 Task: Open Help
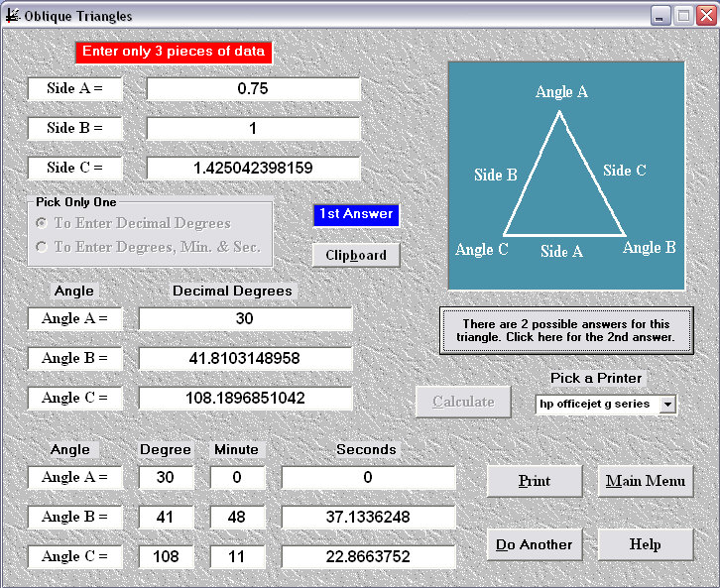click(646, 544)
